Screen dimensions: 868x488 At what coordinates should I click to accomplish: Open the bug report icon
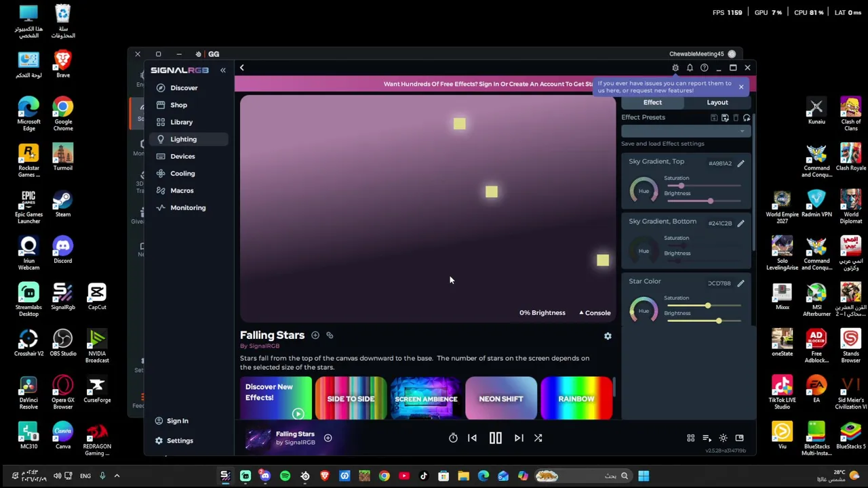[x=675, y=68]
